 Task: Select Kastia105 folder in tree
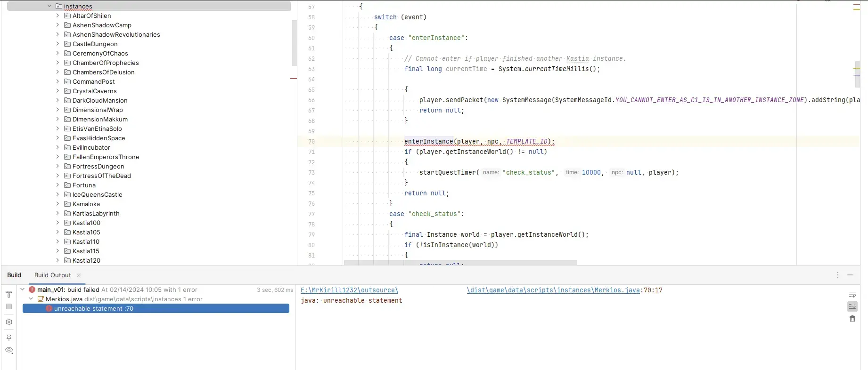[86, 233]
